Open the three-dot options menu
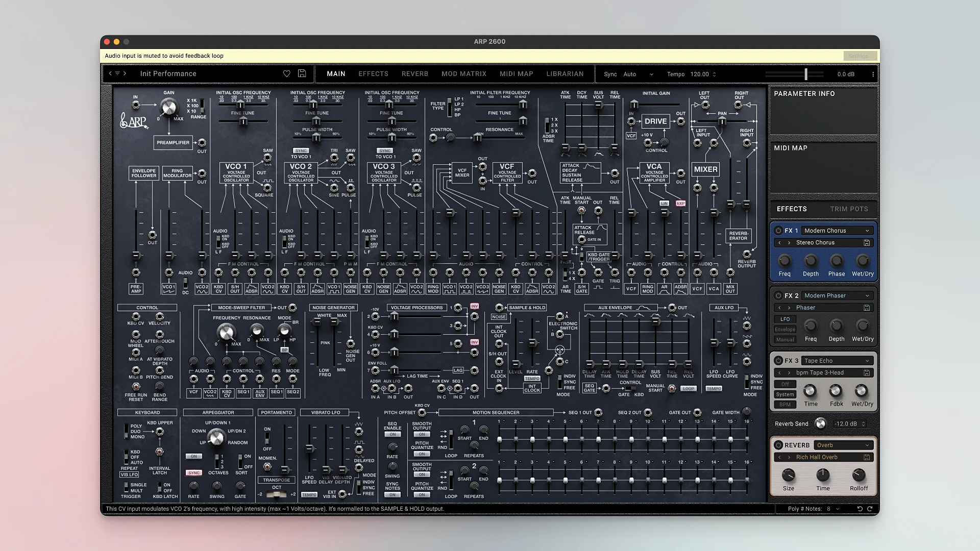 [873, 74]
